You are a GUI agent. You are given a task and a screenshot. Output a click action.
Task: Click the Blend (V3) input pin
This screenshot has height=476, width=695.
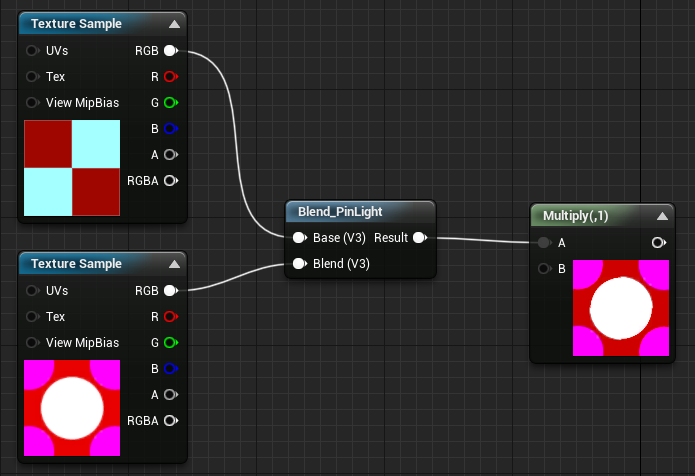coord(300,264)
